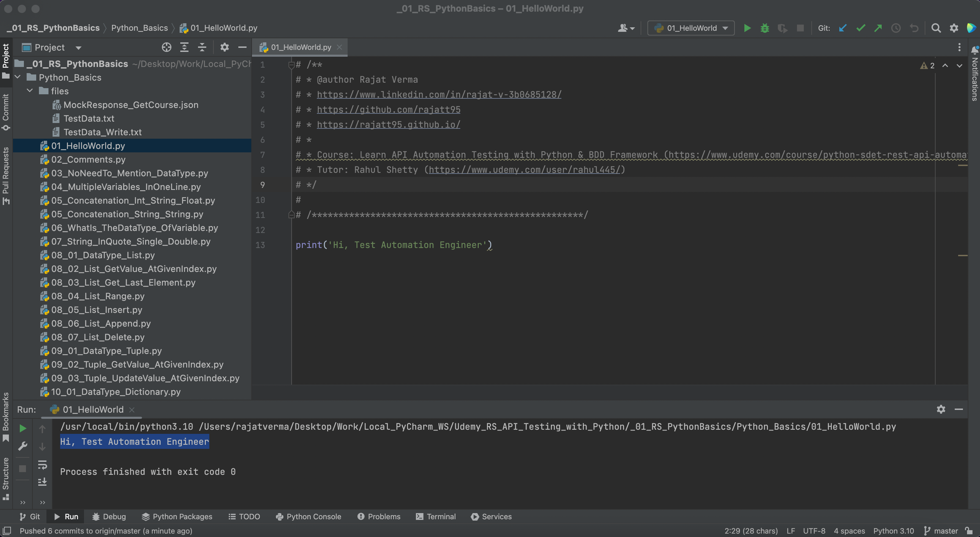Screen dimensions: 980x537
Task: Open UTF-8 file encoding selector
Action: [814, 531]
